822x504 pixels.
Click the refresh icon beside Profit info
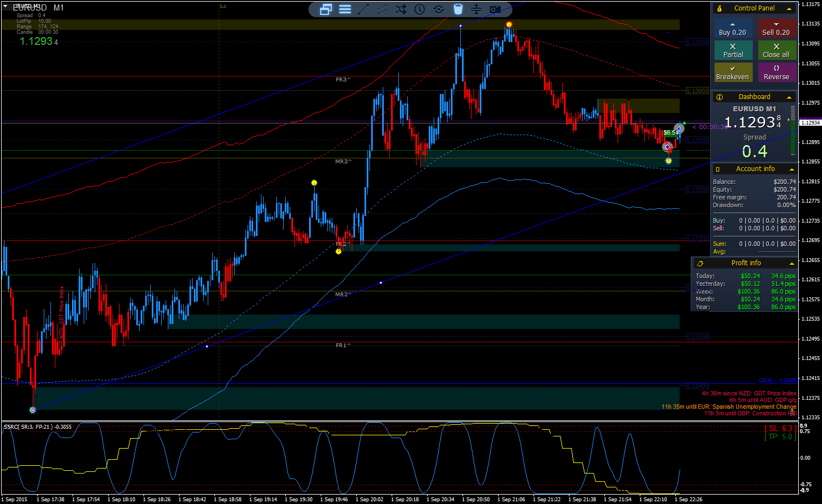[700, 263]
